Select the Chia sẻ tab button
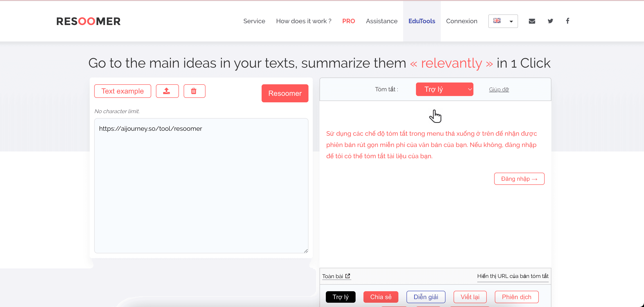The height and width of the screenshot is (307, 644). click(381, 297)
